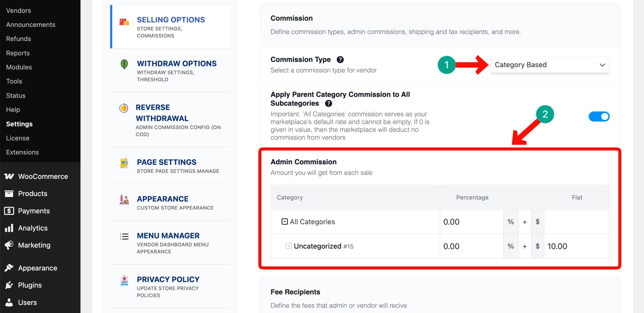Open WooCommerce admin menu
This screenshot has width=644, height=313.
pos(40,176)
